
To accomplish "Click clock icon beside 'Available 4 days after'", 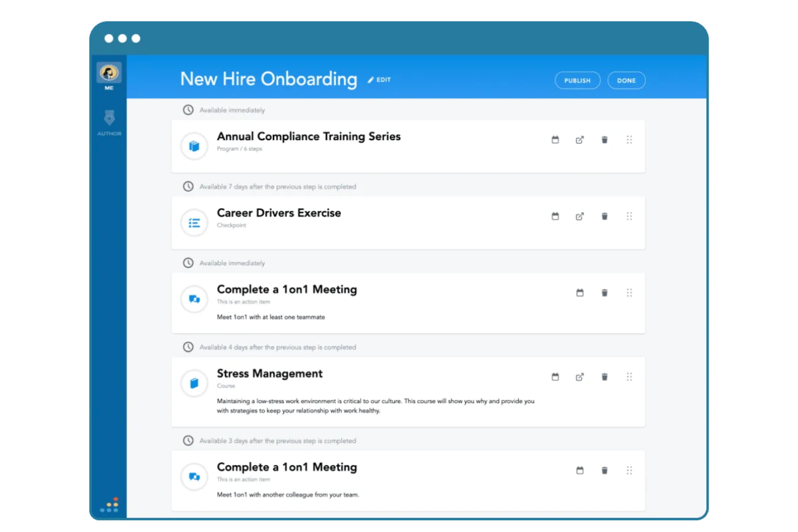I will pyautogui.click(x=188, y=347).
